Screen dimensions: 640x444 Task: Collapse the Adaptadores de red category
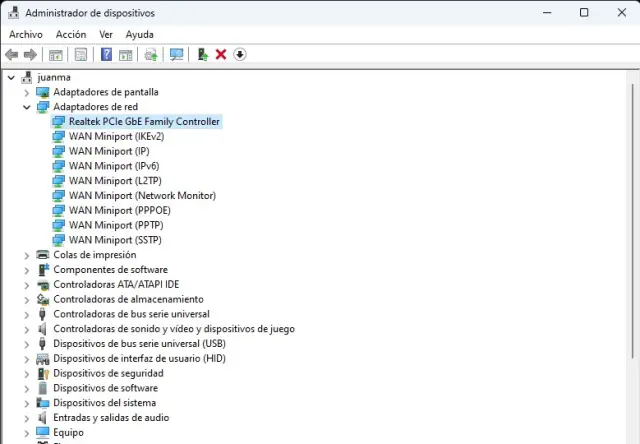(27, 107)
